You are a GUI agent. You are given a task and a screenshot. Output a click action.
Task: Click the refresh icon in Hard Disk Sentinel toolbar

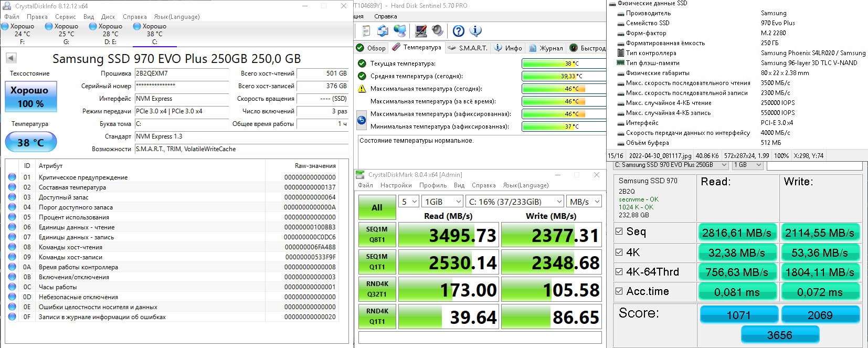(383, 31)
